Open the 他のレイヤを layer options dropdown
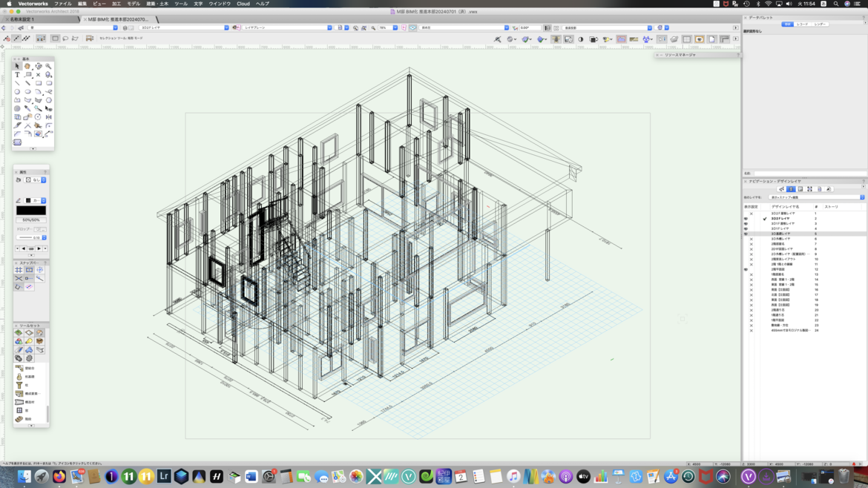868x488 pixels. point(817,197)
